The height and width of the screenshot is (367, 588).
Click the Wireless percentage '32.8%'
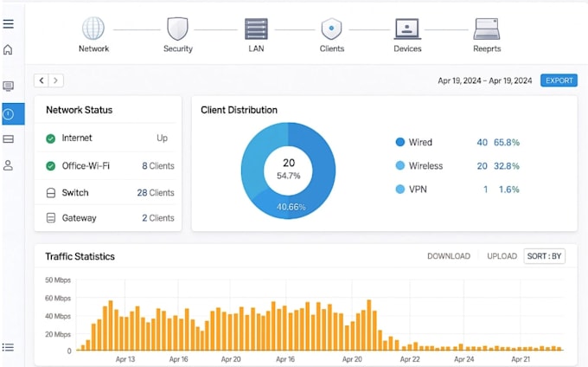(506, 166)
